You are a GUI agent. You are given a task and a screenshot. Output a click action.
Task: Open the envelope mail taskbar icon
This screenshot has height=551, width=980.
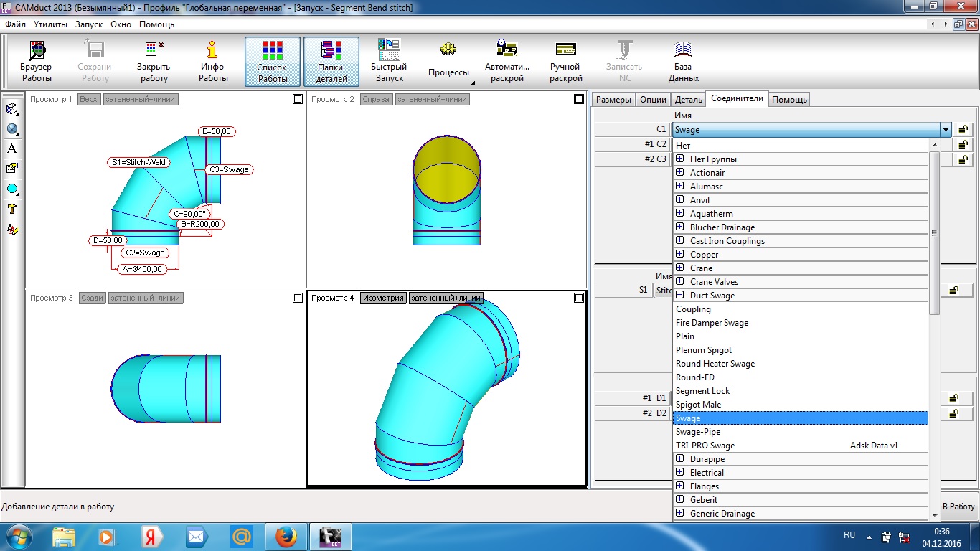pyautogui.click(x=195, y=537)
